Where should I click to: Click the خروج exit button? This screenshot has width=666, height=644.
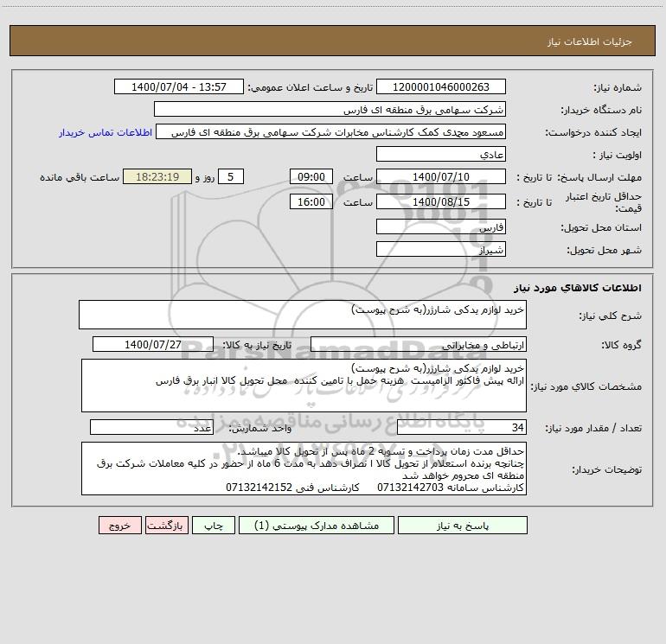click(119, 525)
